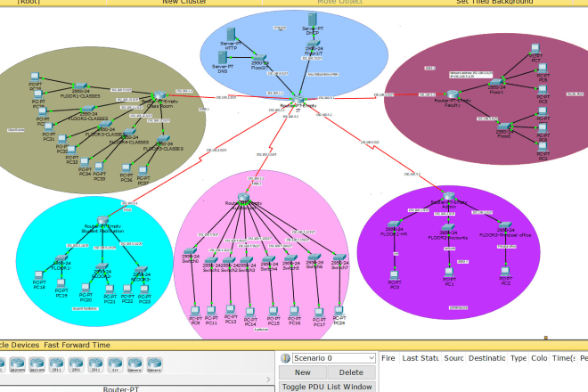Image resolution: width=588 pixels, height=392 pixels.
Task: Click the Color column header
Action: tap(539, 358)
